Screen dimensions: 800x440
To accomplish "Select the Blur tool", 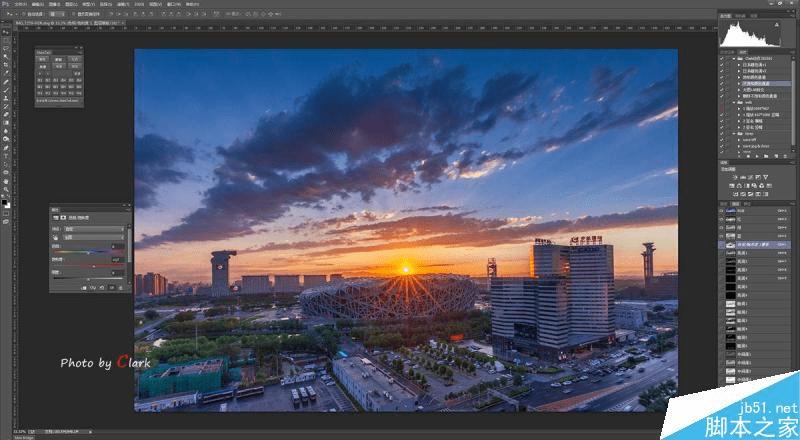I will pos(7,131).
